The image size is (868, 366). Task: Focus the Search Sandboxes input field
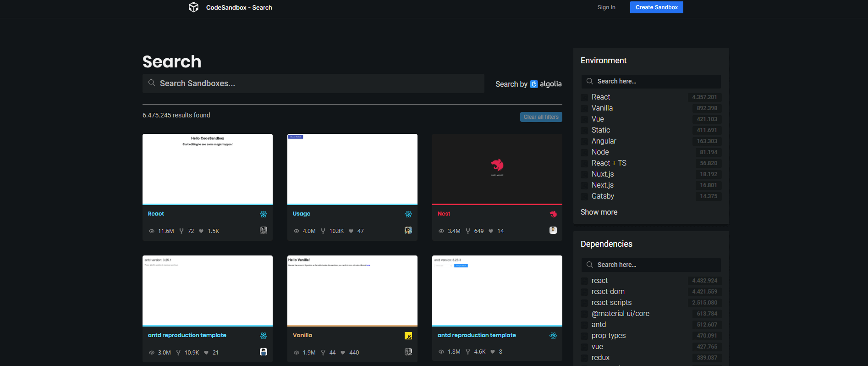[x=313, y=83]
